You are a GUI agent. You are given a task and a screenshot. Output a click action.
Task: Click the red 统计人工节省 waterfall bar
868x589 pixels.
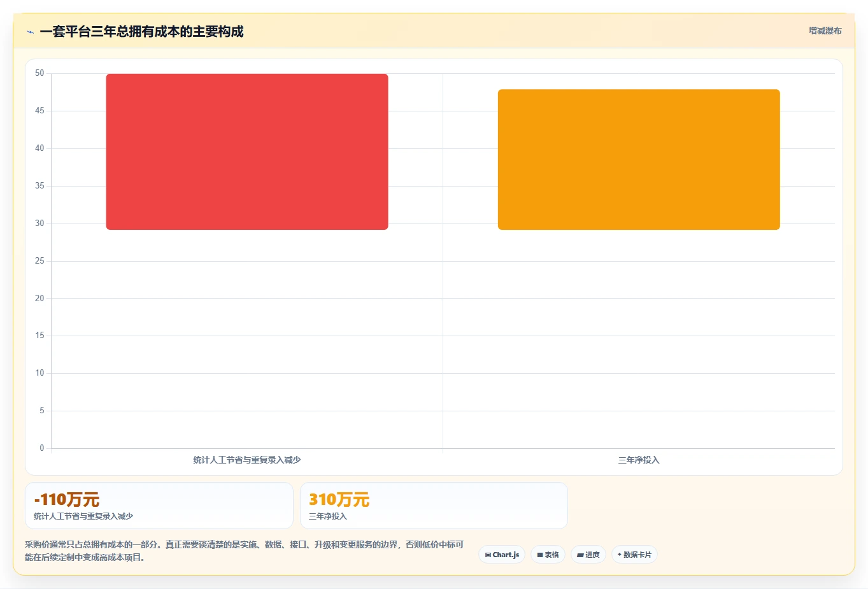point(247,152)
